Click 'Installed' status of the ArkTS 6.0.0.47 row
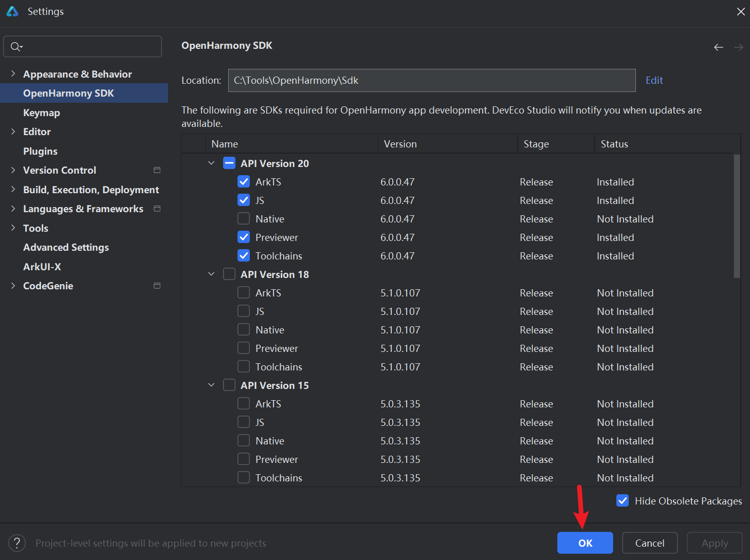Screen dimensions: 750x560 (615, 182)
